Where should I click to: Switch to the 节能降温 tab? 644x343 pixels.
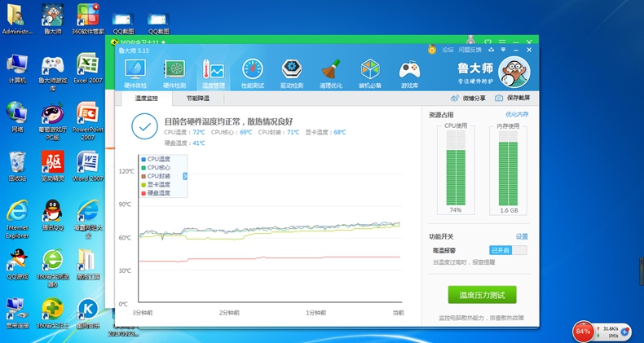[197, 99]
